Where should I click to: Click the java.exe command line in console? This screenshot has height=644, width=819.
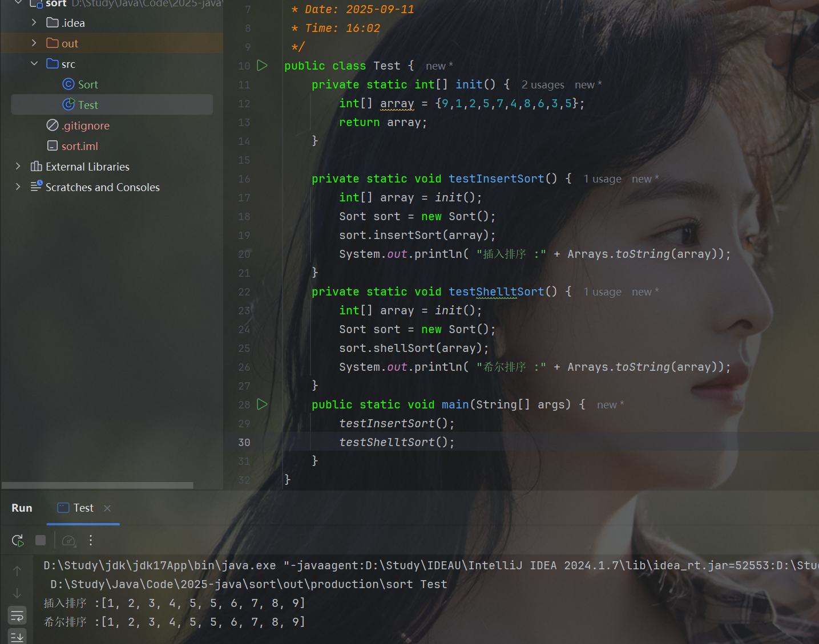coord(431,566)
